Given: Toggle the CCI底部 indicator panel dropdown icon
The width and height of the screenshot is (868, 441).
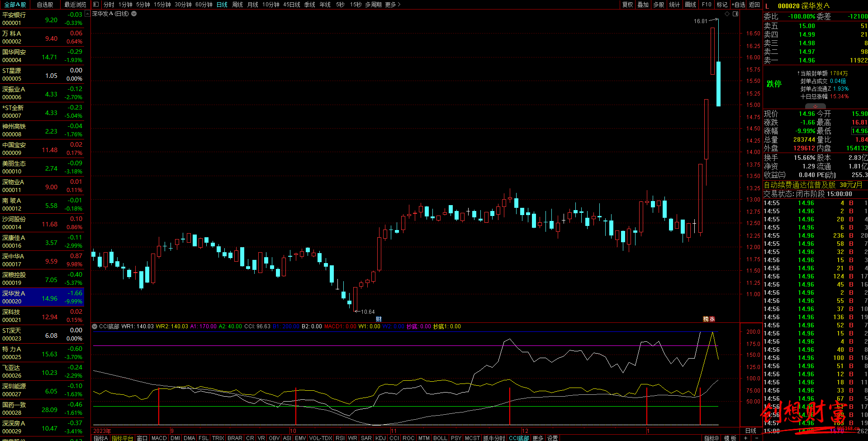Looking at the screenshot, I should (95, 326).
